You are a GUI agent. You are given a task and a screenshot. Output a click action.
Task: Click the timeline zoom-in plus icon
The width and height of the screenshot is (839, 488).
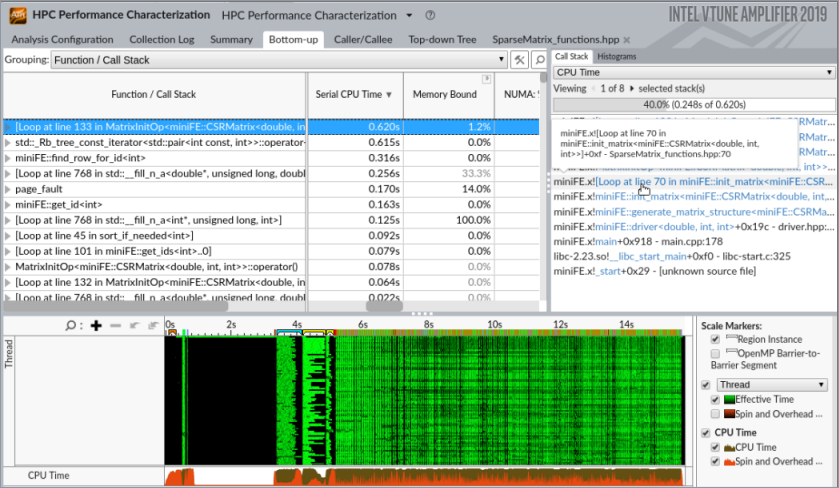pyautogui.click(x=96, y=325)
